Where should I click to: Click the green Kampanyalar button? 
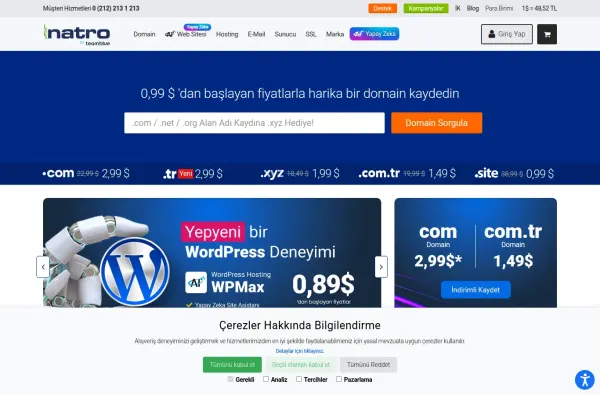pos(426,8)
